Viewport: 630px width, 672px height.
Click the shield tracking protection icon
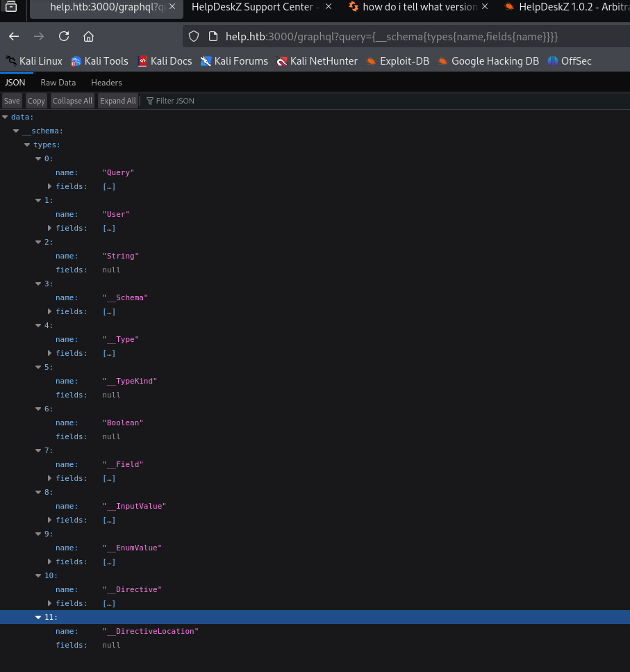click(194, 36)
